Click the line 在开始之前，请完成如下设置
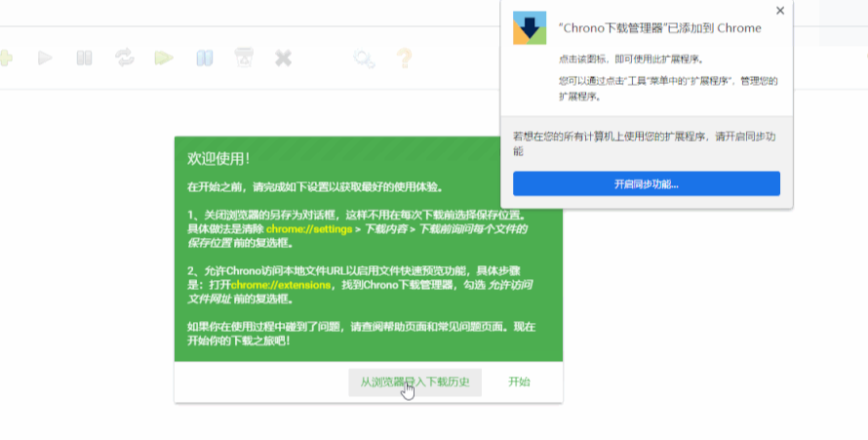This screenshot has height=440, width=868. [316, 187]
